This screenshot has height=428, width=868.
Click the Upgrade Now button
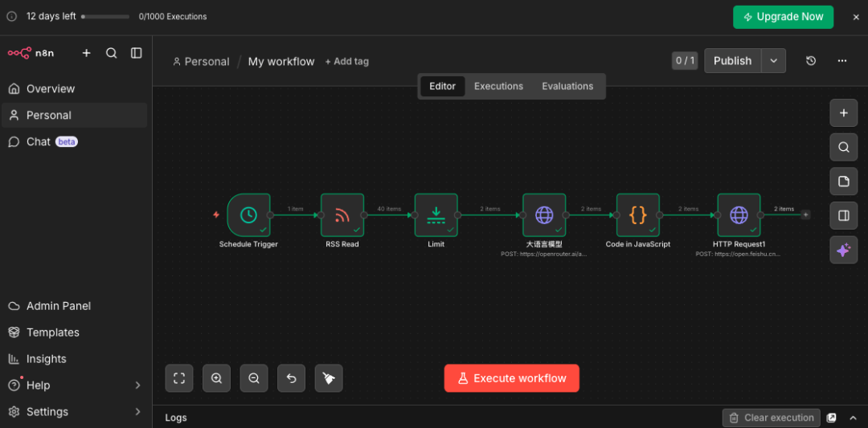point(783,17)
